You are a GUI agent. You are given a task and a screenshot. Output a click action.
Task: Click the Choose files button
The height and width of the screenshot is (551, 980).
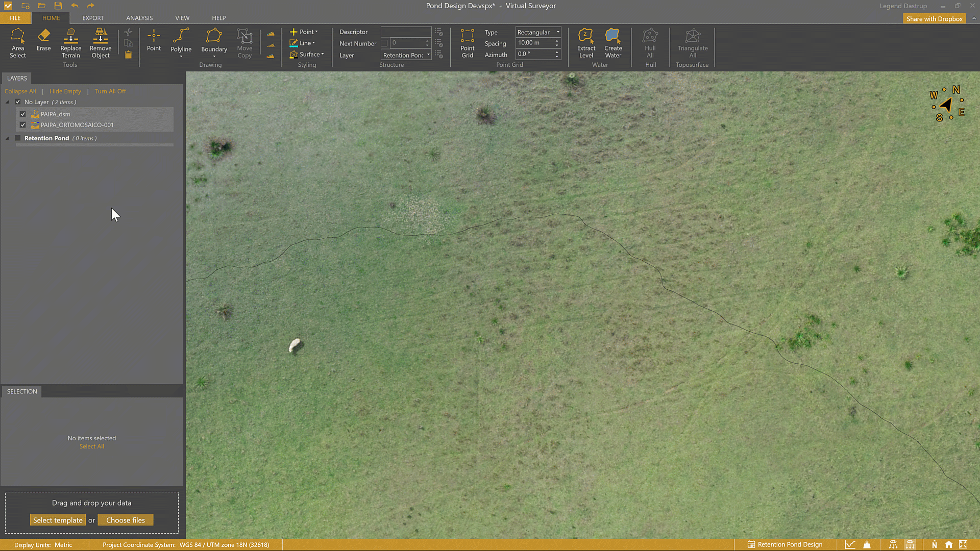click(126, 520)
